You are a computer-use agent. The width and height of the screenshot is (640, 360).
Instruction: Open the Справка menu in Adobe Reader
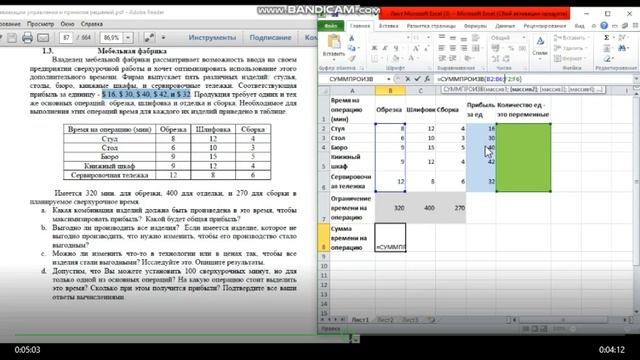point(91,24)
